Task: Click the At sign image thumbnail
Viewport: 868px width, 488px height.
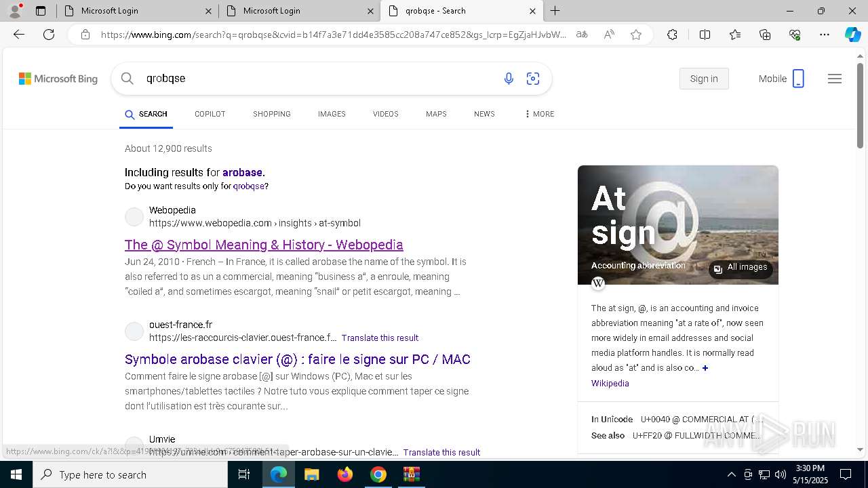Action: tap(678, 225)
